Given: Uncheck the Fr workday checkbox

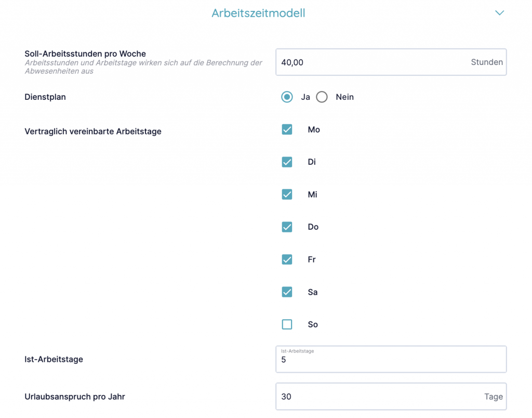Looking at the screenshot, I should [287, 259].
